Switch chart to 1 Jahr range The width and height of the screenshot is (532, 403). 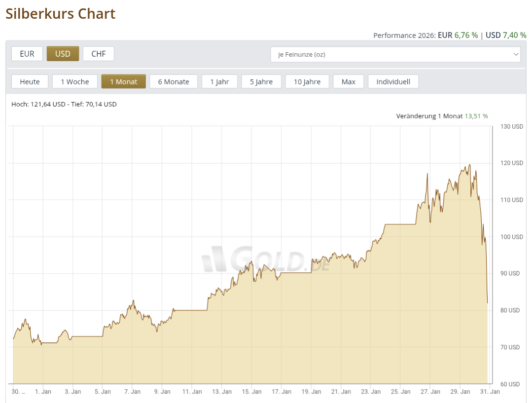pyautogui.click(x=219, y=81)
